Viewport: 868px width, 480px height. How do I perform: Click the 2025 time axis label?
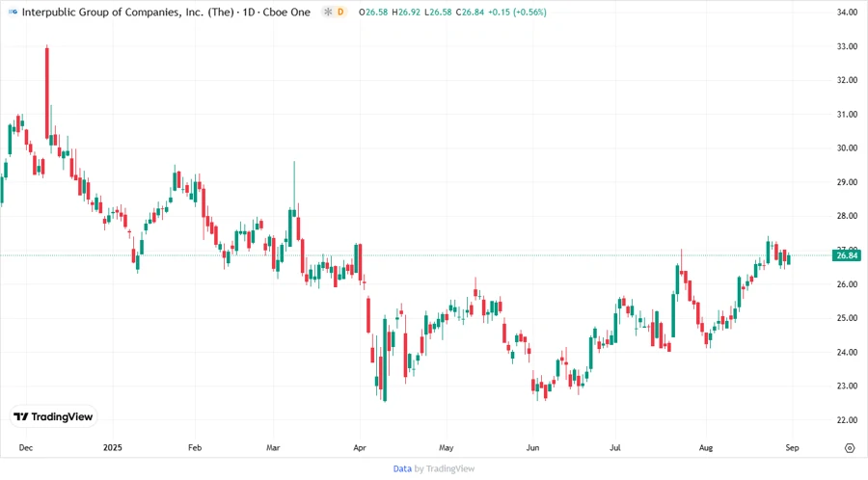pos(113,447)
